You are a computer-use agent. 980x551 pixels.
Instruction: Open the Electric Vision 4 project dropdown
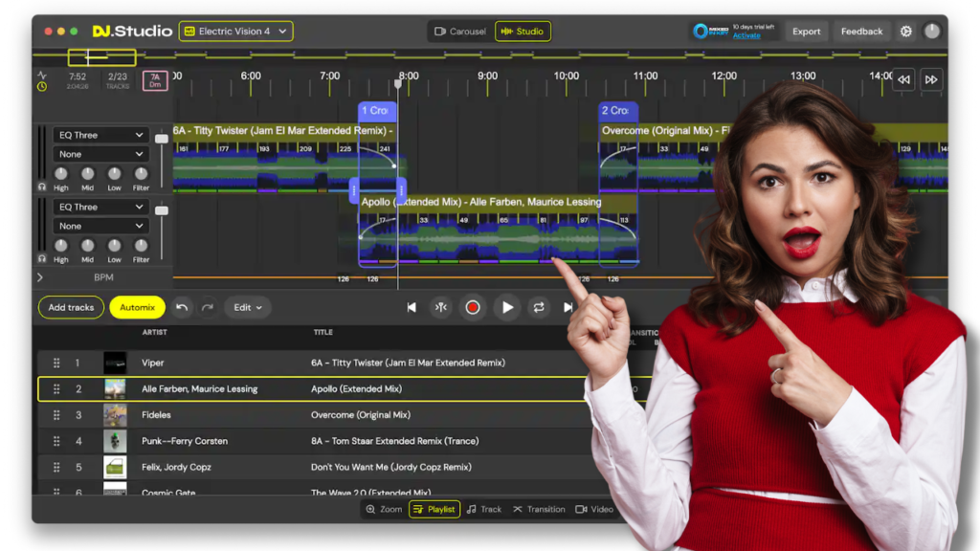click(235, 32)
